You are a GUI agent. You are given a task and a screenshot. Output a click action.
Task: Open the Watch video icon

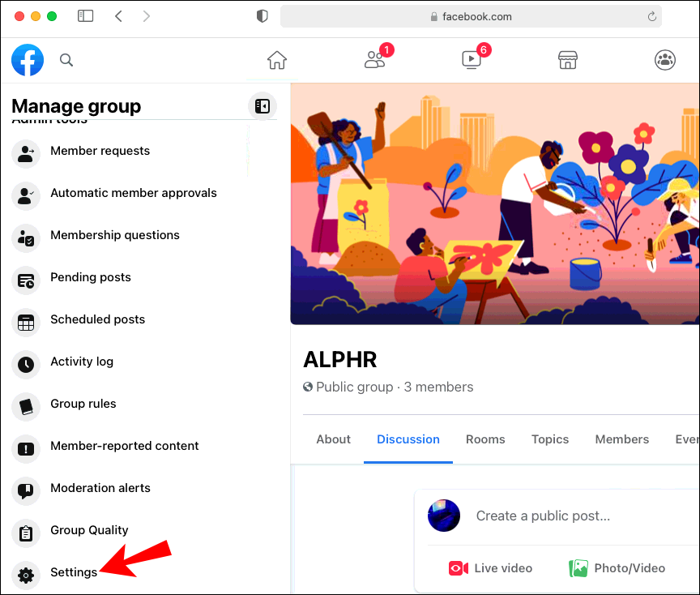472,60
